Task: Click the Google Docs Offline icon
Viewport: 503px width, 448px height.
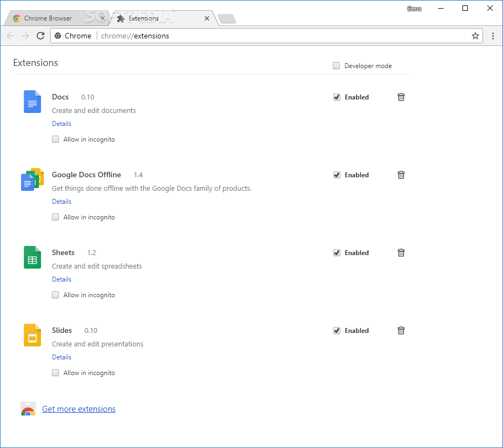Action: coord(32,179)
